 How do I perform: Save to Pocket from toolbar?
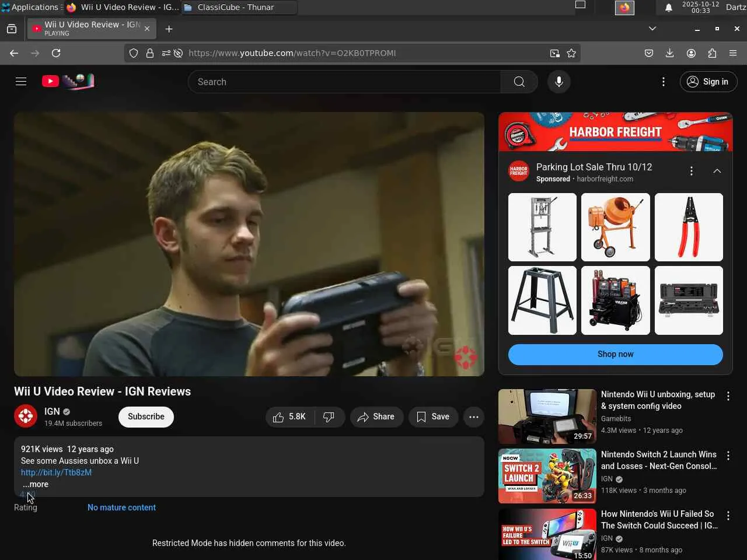[x=648, y=53]
